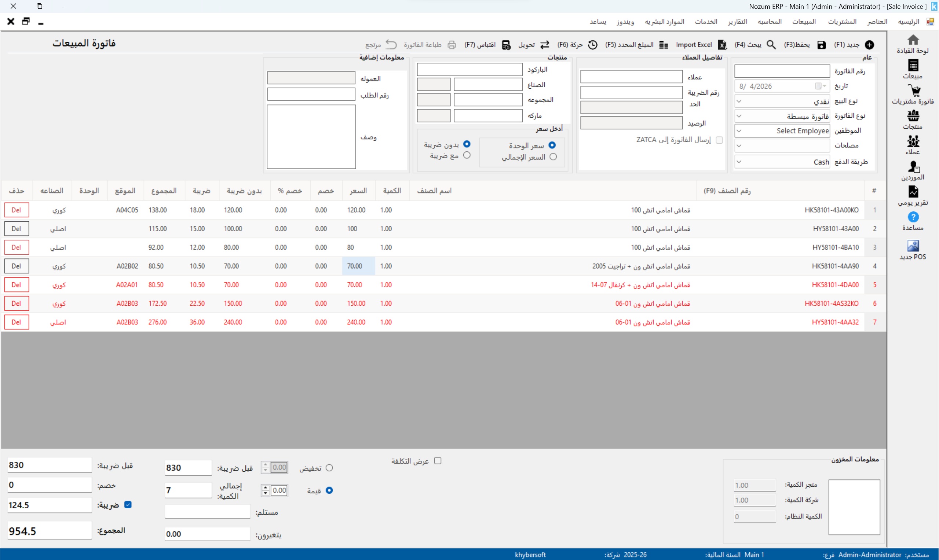
Task: Open the الموردين suppliers sidebar icon
Action: coord(914,166)
